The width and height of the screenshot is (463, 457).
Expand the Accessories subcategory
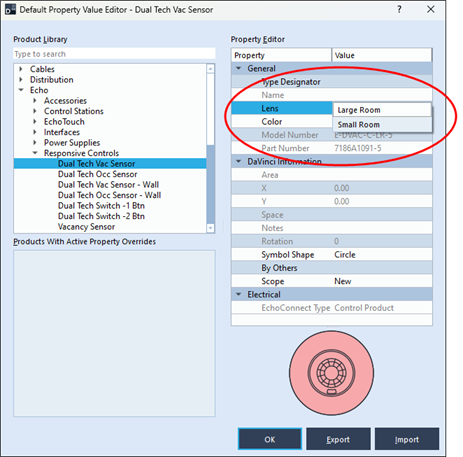click(35, 101)
